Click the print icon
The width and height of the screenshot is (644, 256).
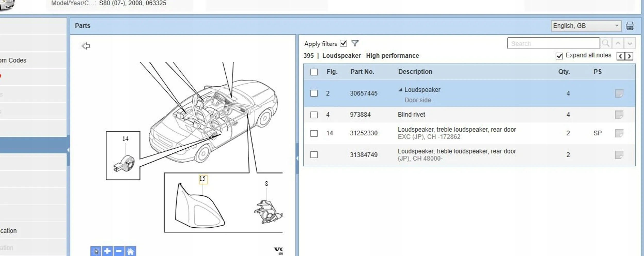pyautogui.click(x=630, y=26)
